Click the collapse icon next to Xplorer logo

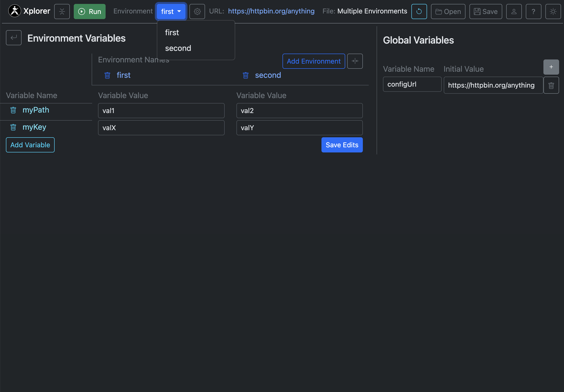[62, 11]
